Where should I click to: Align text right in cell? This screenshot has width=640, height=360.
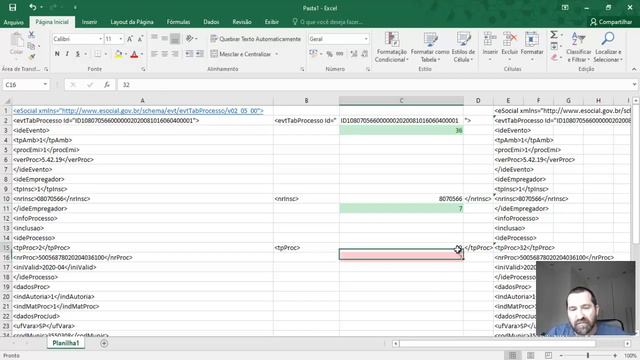[x=175, y=54]
